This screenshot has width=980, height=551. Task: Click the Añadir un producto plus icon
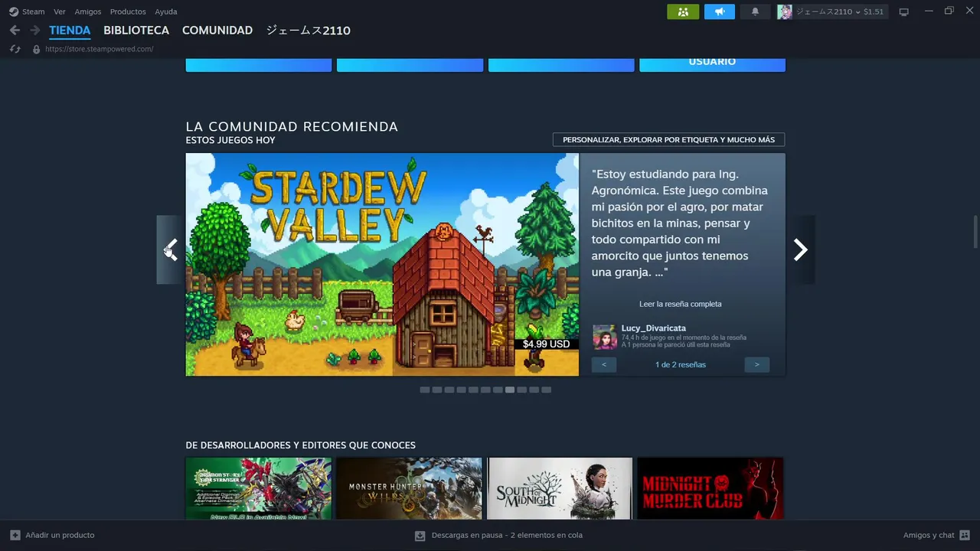point(15,535)
